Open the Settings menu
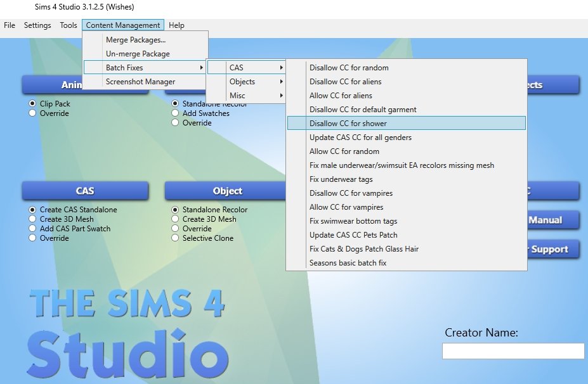 (37, 25)
